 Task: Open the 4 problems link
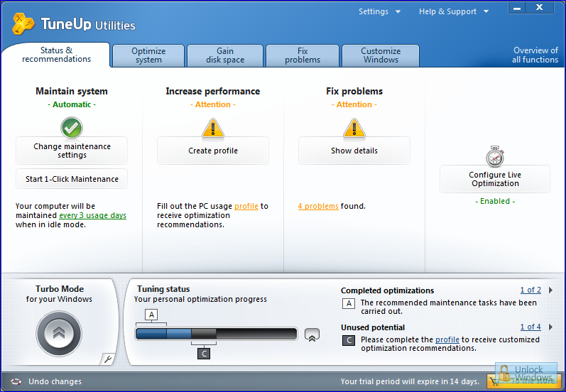pyautogui.click(x=318, y=206)
